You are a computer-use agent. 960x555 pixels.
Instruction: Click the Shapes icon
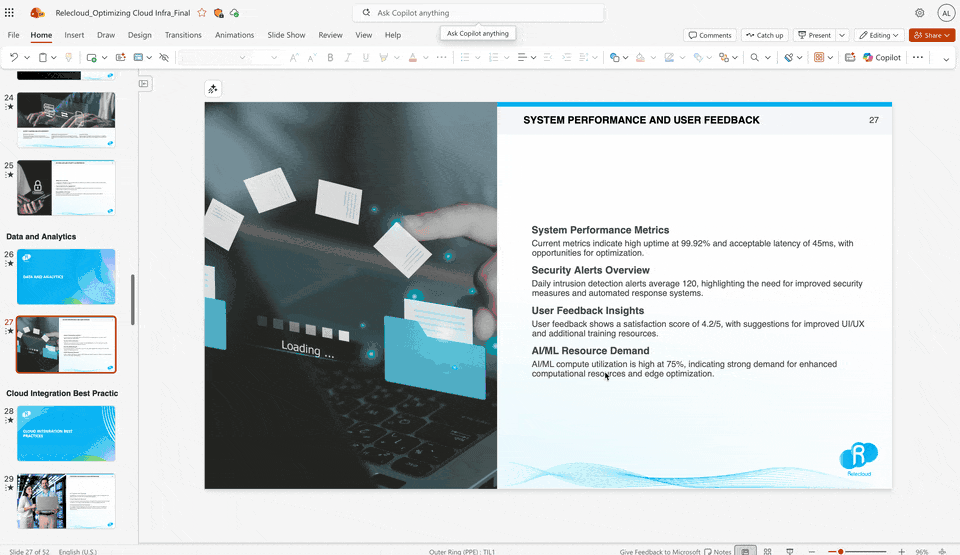pos(614,58)
